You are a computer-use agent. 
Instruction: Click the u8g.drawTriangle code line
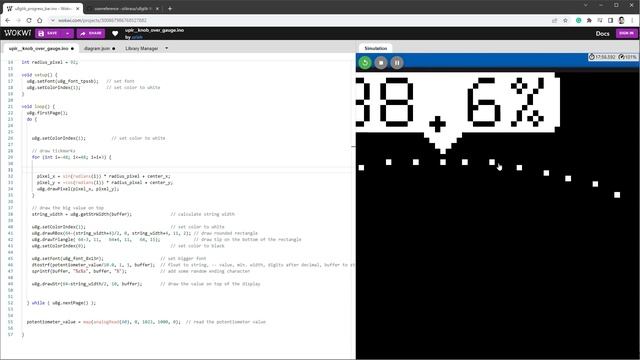point(167,240)
